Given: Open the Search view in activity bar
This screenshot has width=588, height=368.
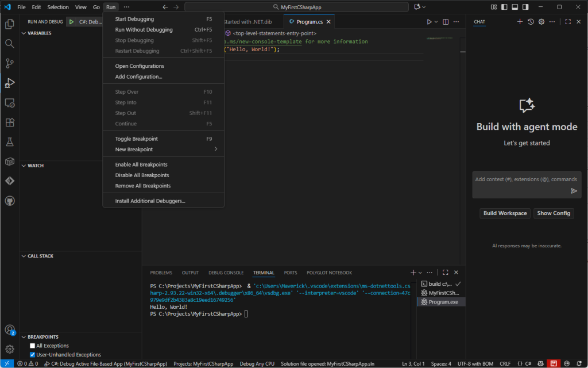Looking at the screenshot, I should [x=10, y=44].
